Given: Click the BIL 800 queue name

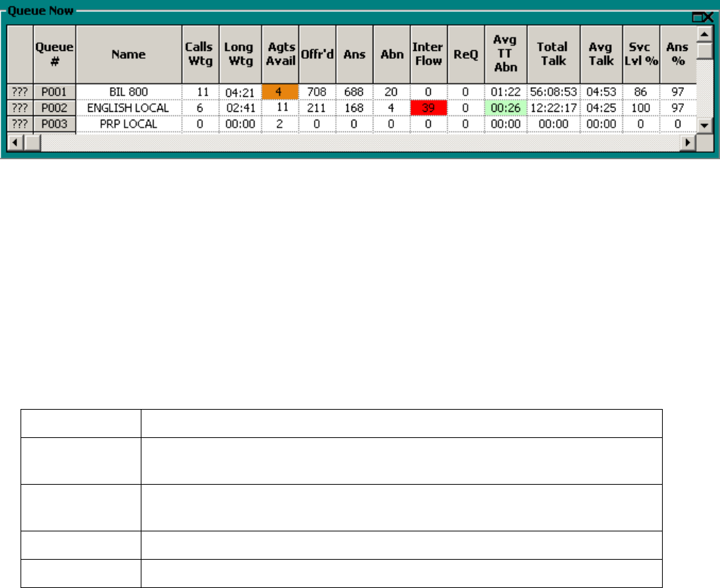Looking at the screenshot, I should pos(129,92).
